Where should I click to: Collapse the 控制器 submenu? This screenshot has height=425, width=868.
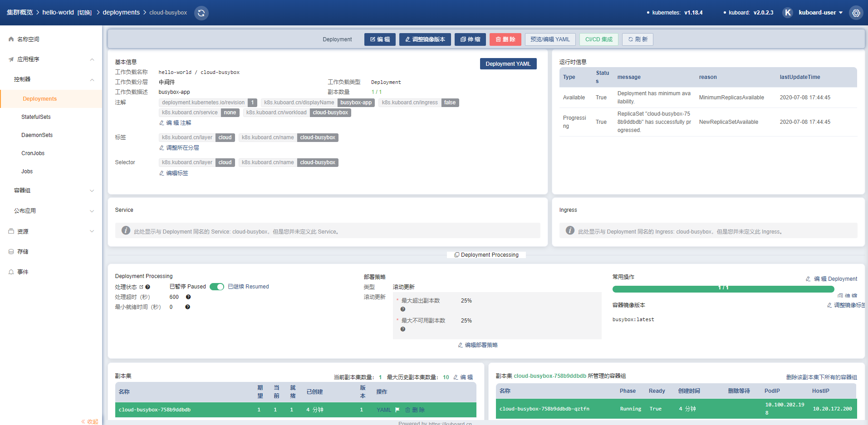(92, 80)
